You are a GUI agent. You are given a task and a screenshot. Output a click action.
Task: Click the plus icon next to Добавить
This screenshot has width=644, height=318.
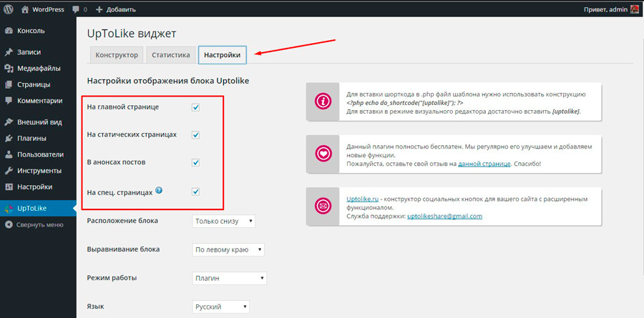pyautogui.click(x=99, y=9)
